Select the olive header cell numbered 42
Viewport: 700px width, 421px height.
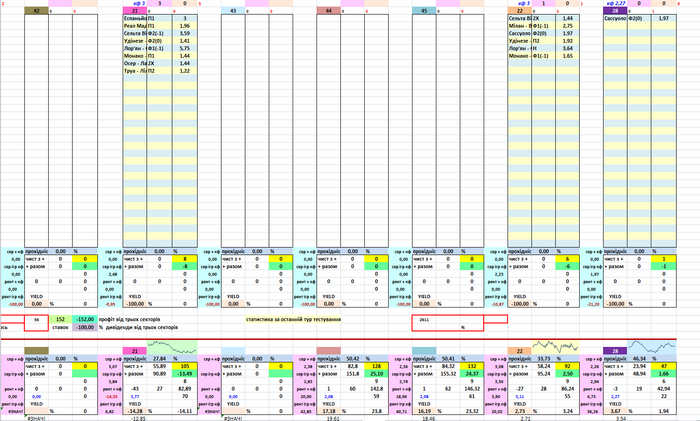pyautogui.click(x=36, y=11)
